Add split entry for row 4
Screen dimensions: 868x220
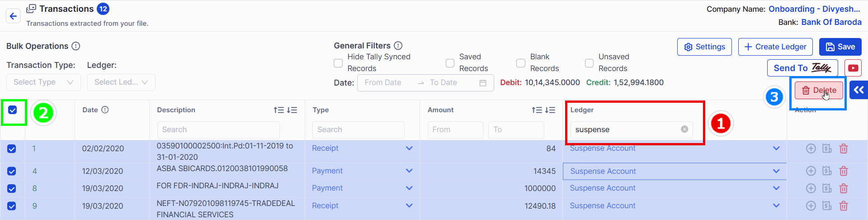tap(811, 171)
